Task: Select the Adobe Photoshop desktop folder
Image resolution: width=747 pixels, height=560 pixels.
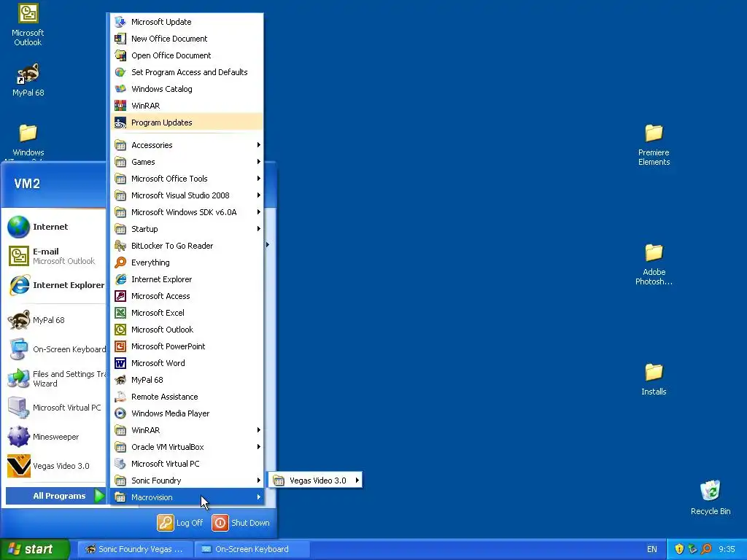Action: pyautogui.click(x=654, y=264)
